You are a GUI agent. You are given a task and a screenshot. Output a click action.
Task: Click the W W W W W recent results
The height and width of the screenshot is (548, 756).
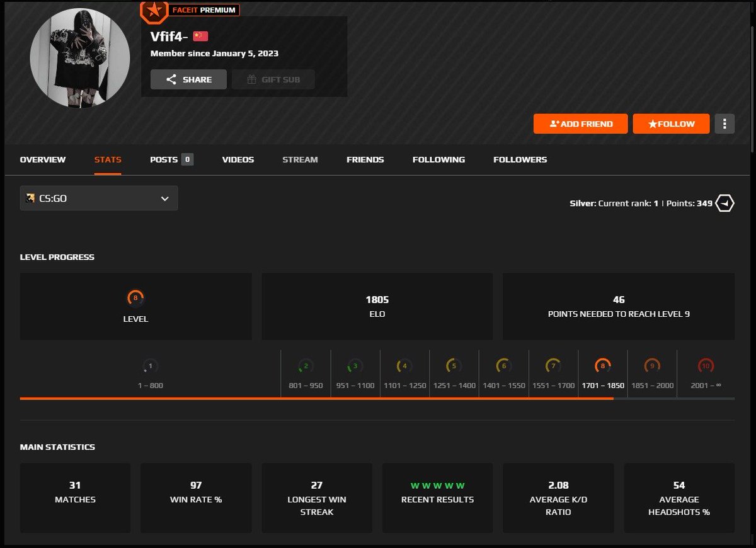pos(438,486)
